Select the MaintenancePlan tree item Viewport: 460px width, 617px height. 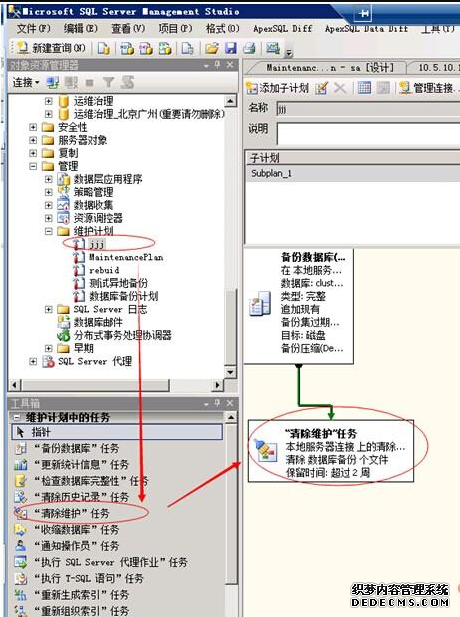(x=126, y=257)
